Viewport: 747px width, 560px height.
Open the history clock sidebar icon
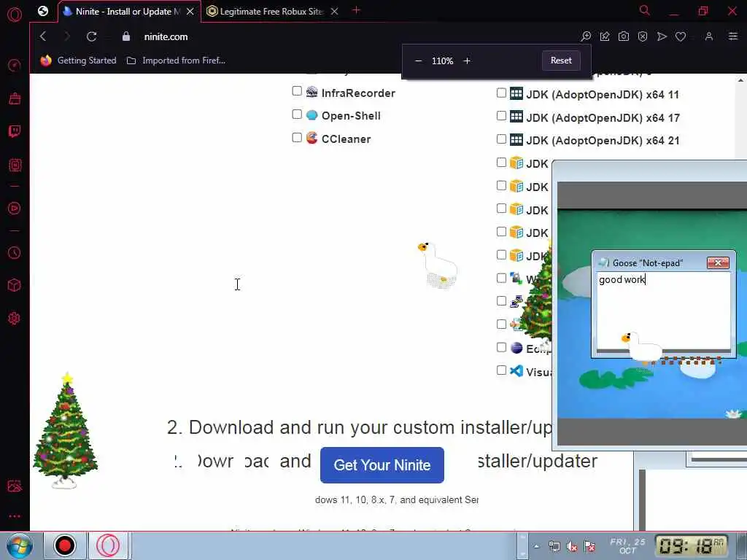[15, 252]
